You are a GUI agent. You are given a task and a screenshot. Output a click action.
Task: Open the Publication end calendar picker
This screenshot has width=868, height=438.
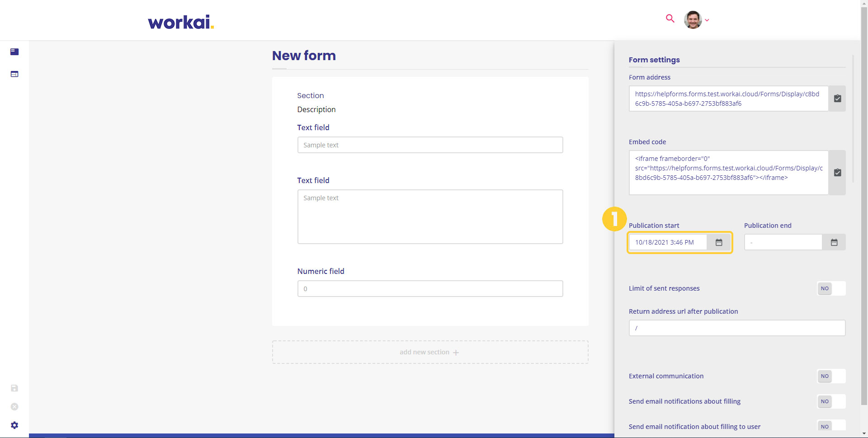834,242
